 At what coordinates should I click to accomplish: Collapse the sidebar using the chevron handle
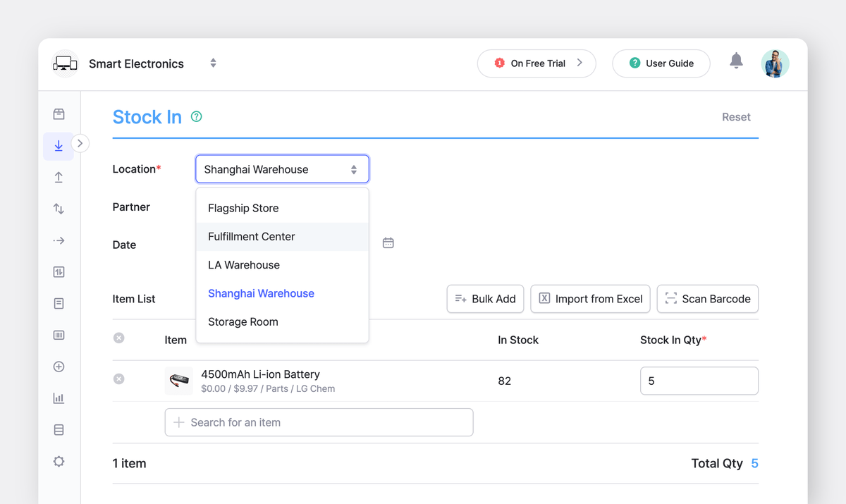[80, 142]
